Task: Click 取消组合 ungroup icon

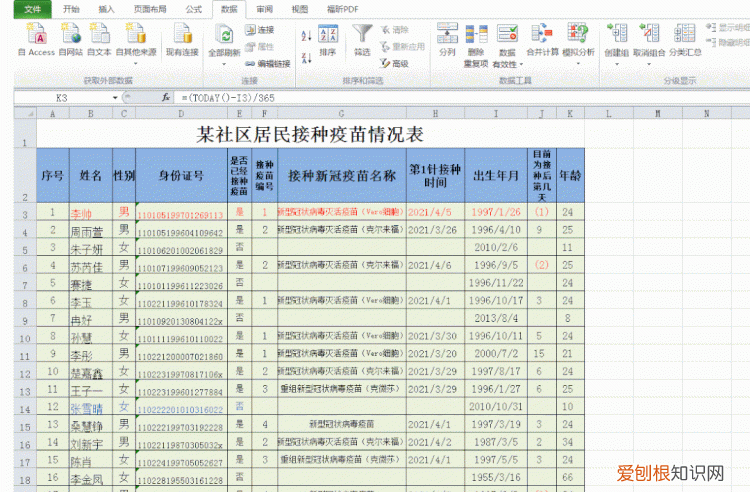Action: coord(649,33)
